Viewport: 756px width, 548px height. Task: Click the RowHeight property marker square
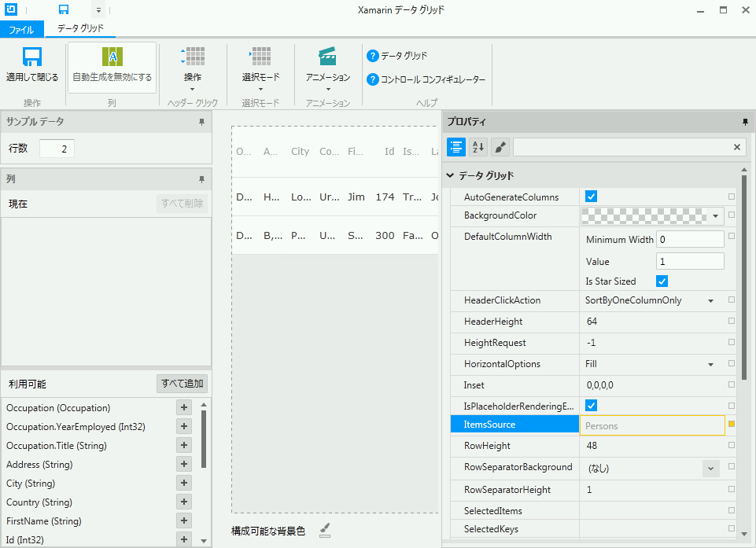tap(732, 445)
